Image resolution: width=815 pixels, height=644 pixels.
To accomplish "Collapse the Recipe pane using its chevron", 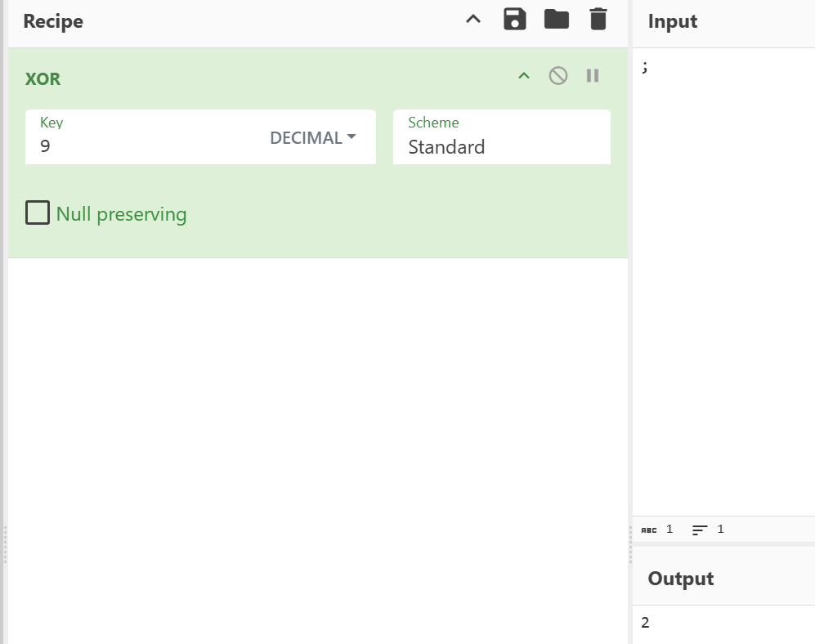I will pyautogui.click(x=473, y=20).
